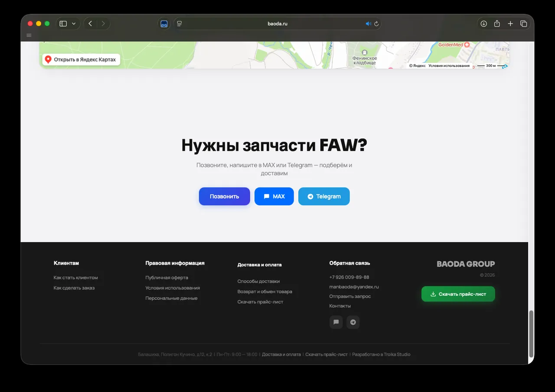Click the chat icon in the MAX button

pos(267,196)
